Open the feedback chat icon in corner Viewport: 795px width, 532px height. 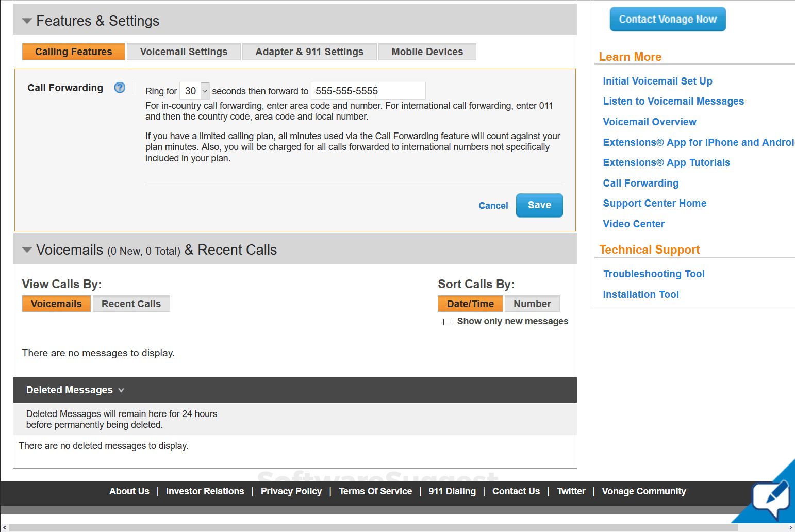pos(771,499)
